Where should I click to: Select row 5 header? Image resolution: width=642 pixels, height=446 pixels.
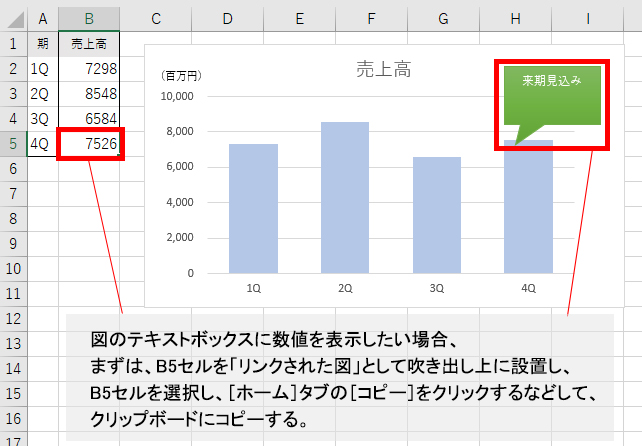(13, 144)
